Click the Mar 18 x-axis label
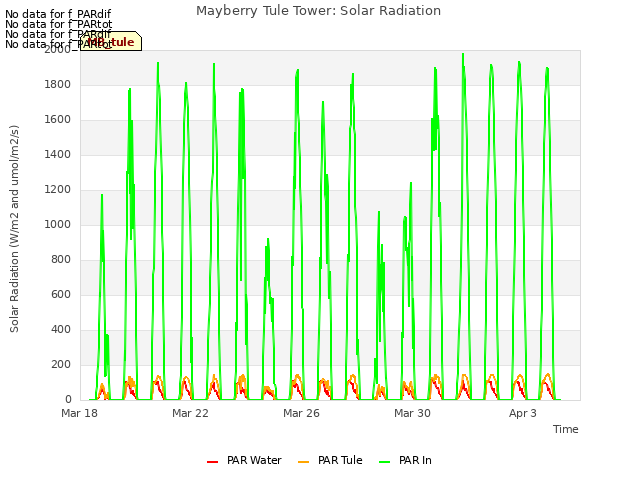Image resolution: width=640 pixels, height=480 pixels. (80, 413)
